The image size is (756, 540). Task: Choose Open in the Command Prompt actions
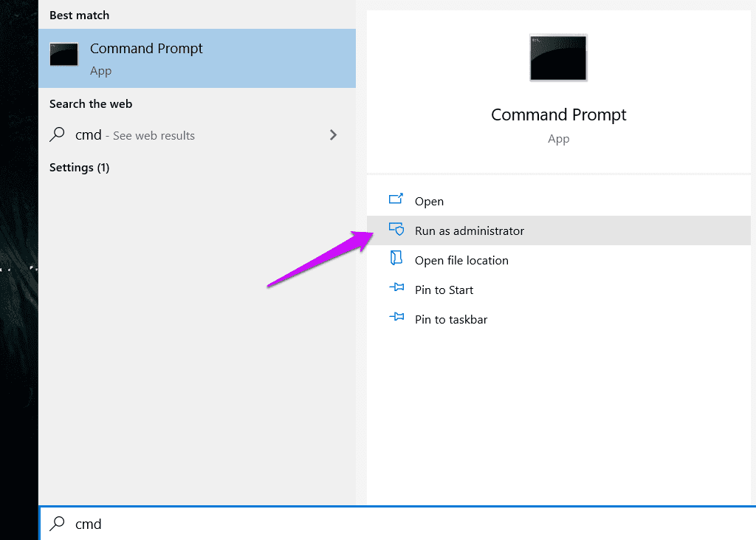click(x=558, y=201)
